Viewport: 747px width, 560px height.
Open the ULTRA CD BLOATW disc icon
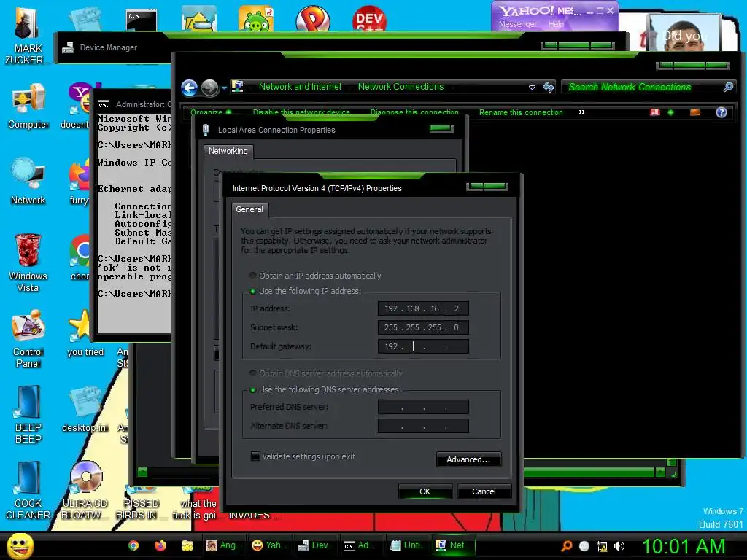[86, 491]
